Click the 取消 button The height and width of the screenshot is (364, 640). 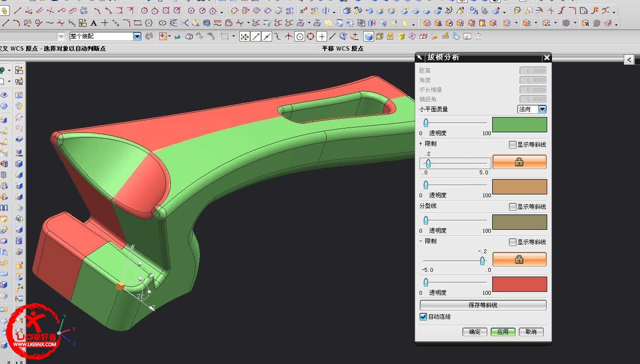click(531, 332)
